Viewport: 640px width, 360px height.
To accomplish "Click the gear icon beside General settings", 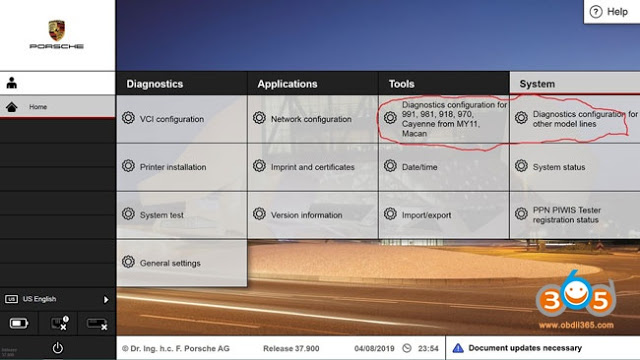I will (x=128, y=262).
